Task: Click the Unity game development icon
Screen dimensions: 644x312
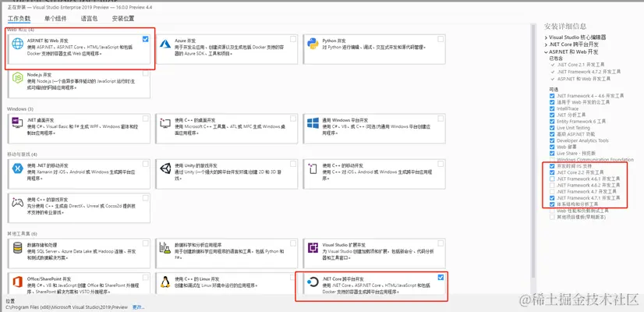Action: click(165, 168)
